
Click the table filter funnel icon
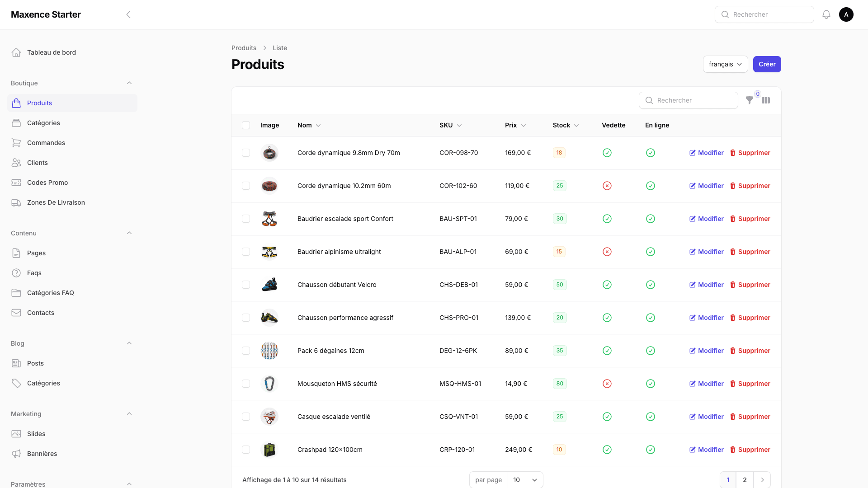[750, 100]
